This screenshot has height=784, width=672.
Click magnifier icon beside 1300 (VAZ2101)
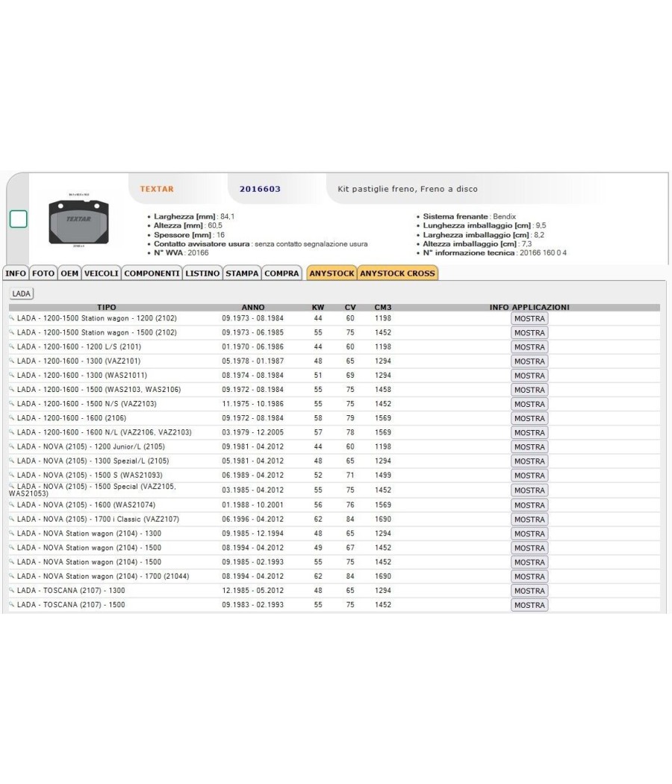point(12,361)
